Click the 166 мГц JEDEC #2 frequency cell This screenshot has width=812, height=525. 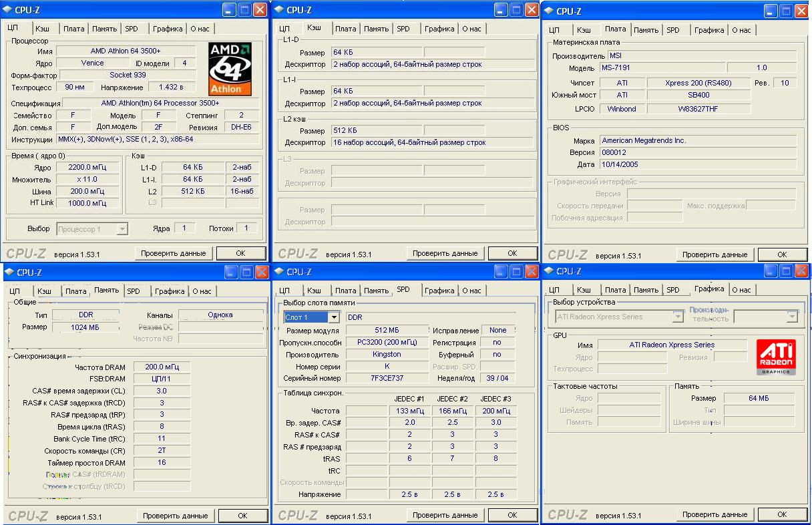coord(452,411)
